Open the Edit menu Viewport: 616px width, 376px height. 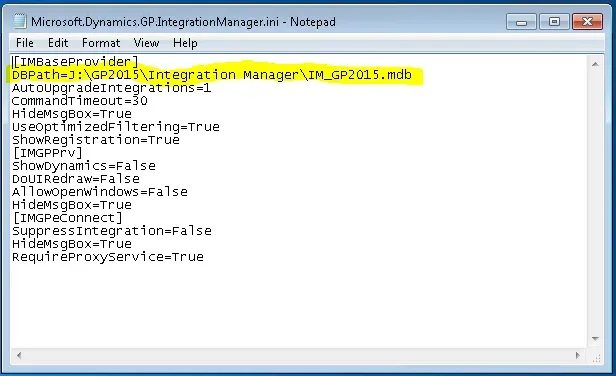(58, 42)
